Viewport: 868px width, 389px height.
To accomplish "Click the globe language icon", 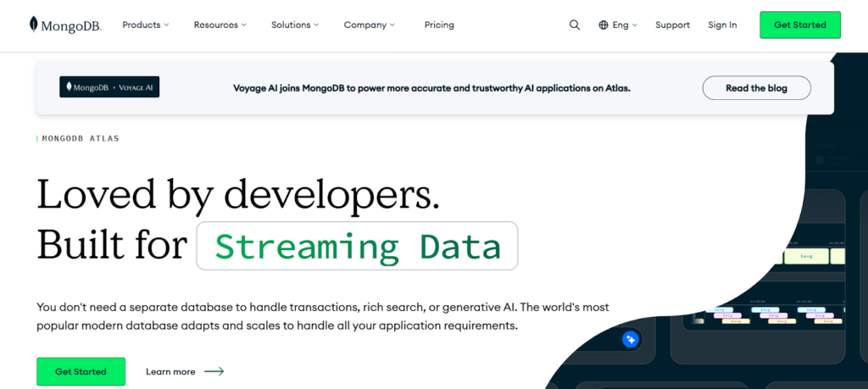I will click(x=604, y=25).
